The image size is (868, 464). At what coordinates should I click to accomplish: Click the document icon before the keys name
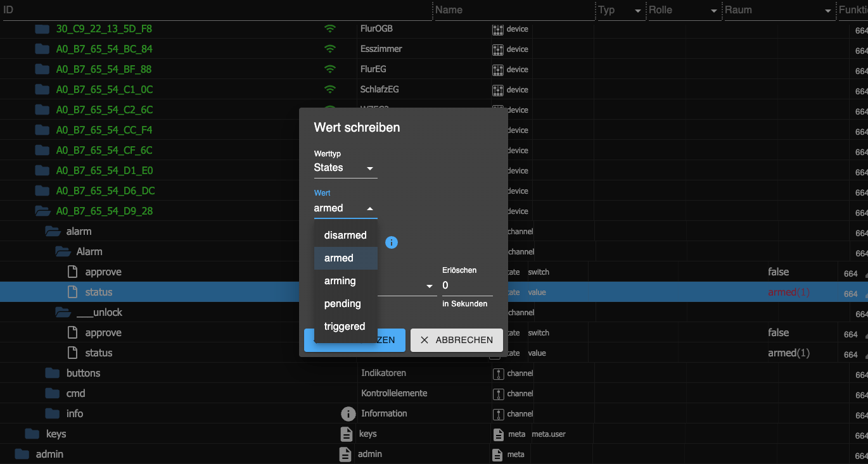pos(346,434)
